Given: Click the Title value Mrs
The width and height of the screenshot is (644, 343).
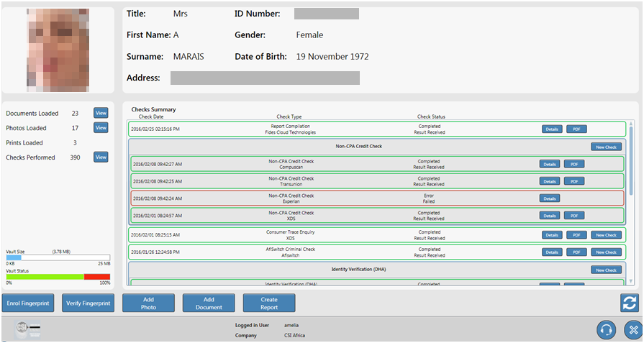Looking at the screenshot, I should [181, 14].
